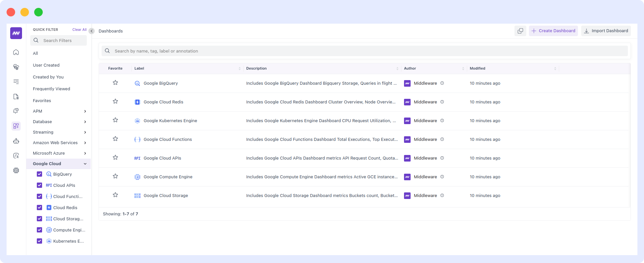
Task: Click the Import Dashboard button
Action: pos(606,31)
